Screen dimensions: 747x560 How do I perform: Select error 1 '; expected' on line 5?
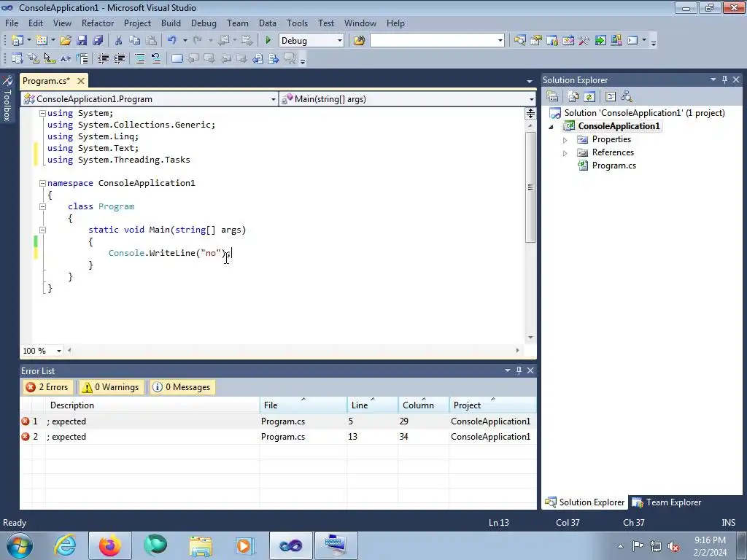(x=278, y=421)
